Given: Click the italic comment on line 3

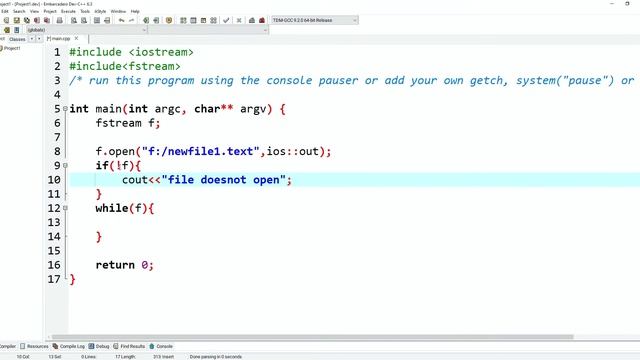Looking at the screenshot, I should [352, 80].
